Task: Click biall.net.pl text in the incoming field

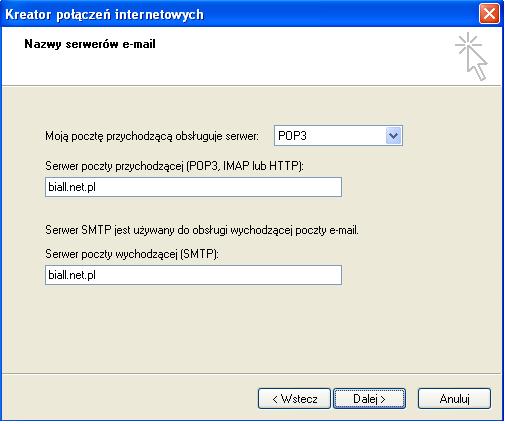Action: [x=72, y=187]
